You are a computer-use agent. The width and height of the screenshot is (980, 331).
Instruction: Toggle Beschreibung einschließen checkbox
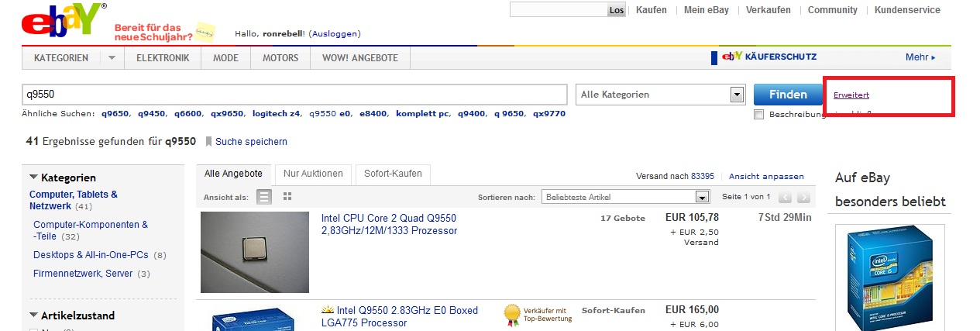pos(759,115)
